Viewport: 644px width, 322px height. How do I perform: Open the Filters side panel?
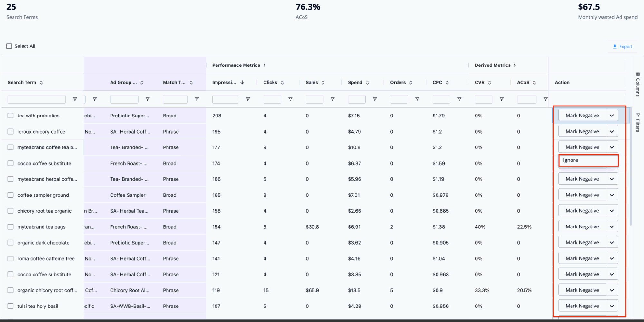638,122
